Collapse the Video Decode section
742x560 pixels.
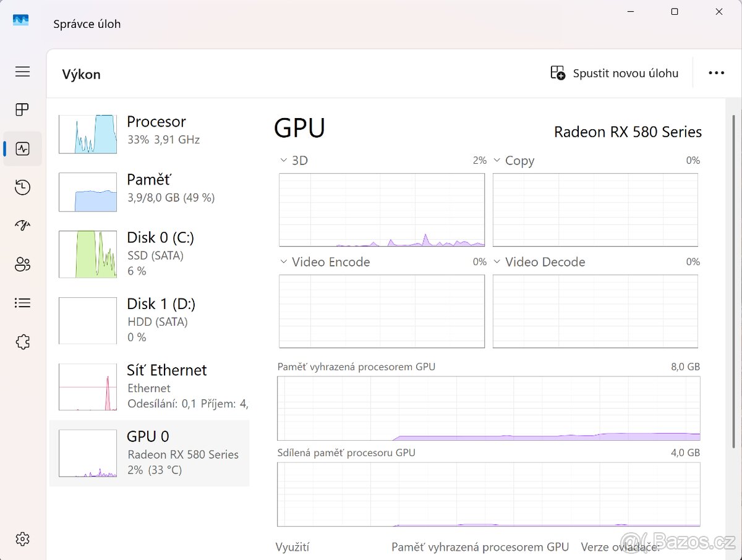click(497, 261)
